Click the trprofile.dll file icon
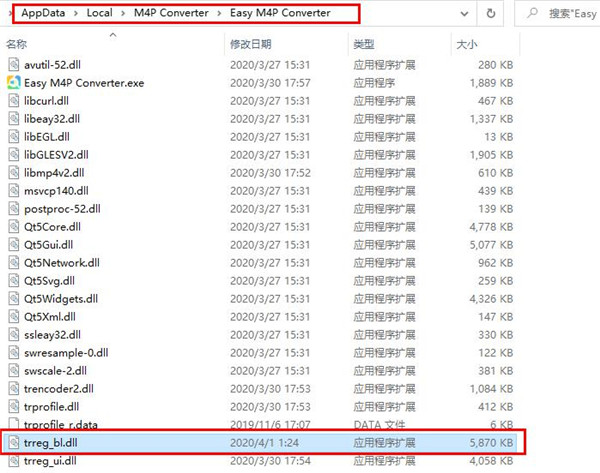Image resolution: width=600 pixels, height=473 pixels. (x=14, y=406)
